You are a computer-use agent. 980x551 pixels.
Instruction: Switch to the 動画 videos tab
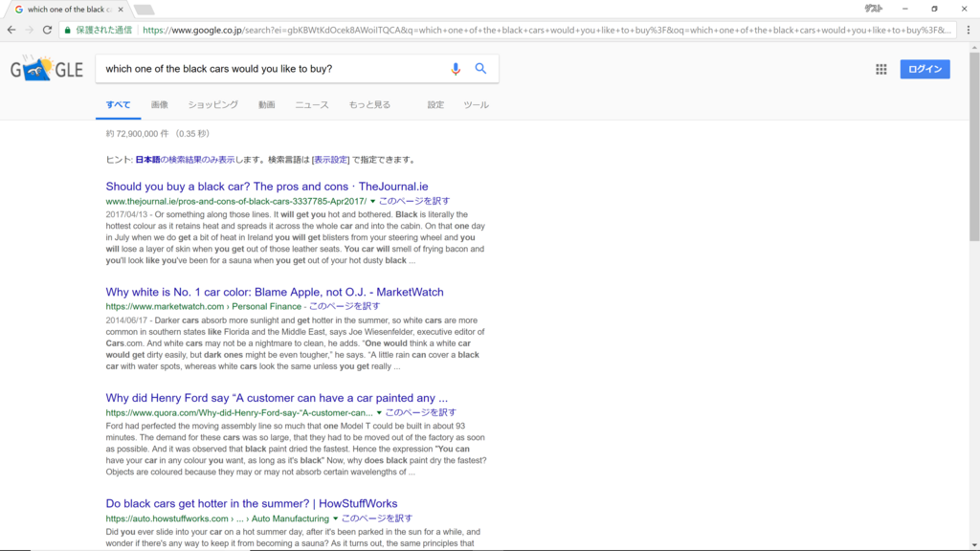[x=267, y=105]
